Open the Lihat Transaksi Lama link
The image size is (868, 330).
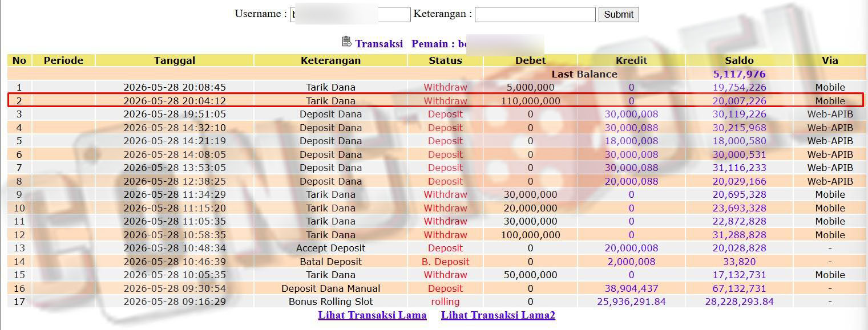pos(372,315)
